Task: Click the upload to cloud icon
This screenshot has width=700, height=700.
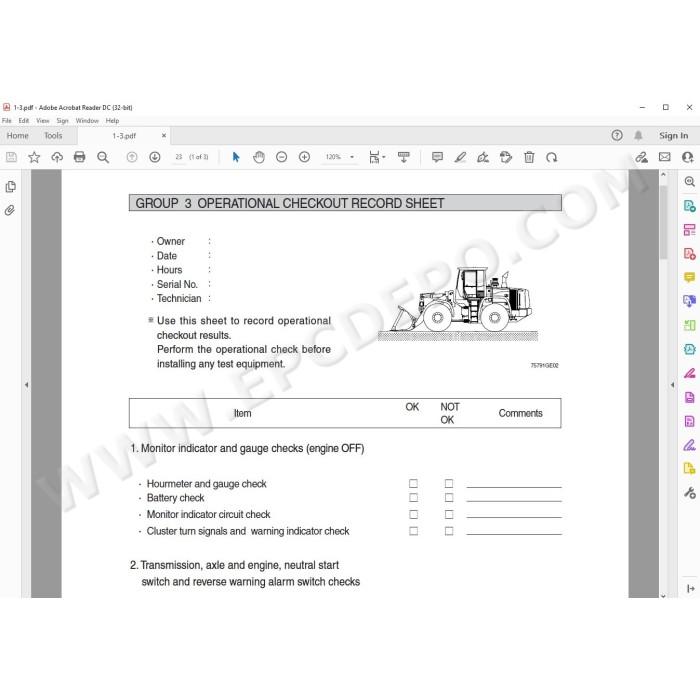Action: pos(57,157)
